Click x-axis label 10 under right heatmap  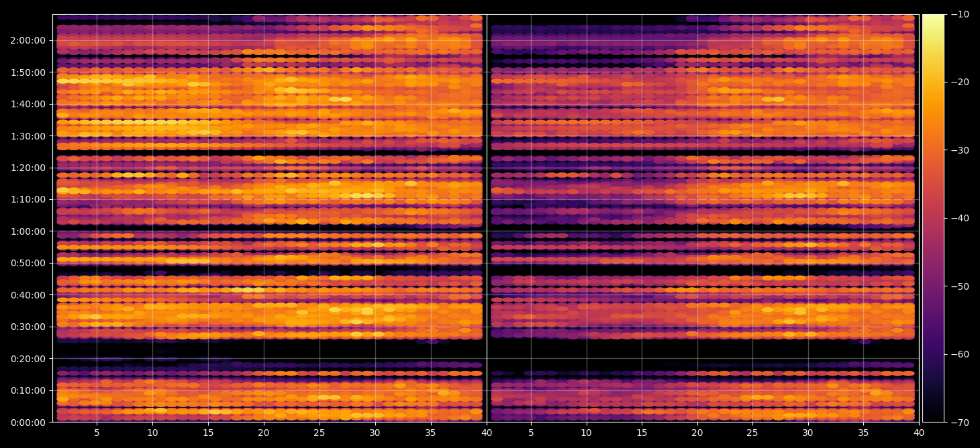pos(587,433)
